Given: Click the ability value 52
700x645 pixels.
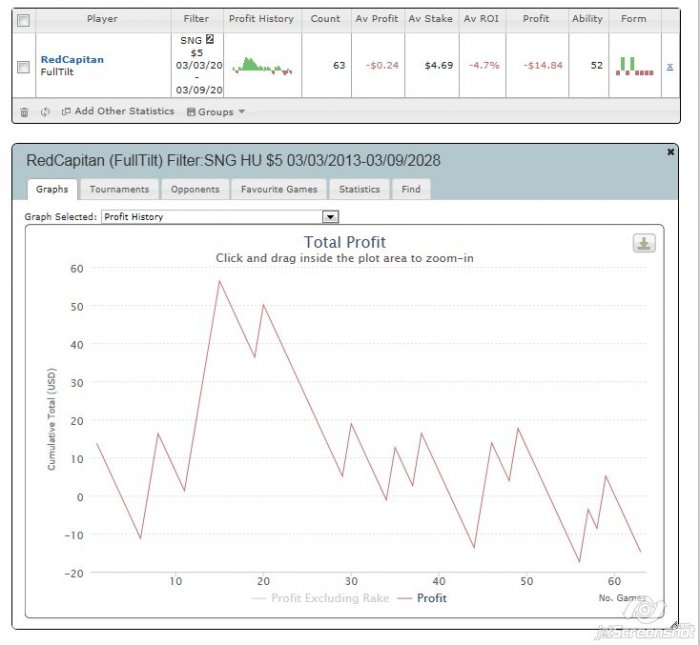Looking at the screenshot, I should click(x=597, y=66).
